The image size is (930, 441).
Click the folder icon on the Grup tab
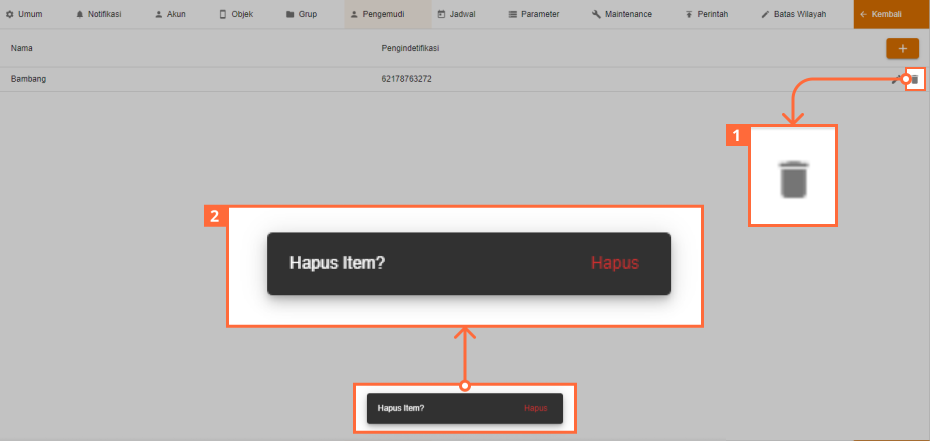tap(290, 15)
